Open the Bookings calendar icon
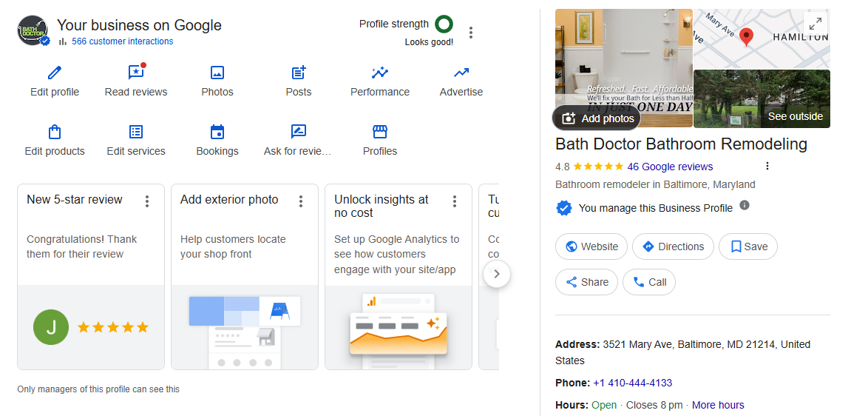868x416 pixels. (x=217, y=132)
